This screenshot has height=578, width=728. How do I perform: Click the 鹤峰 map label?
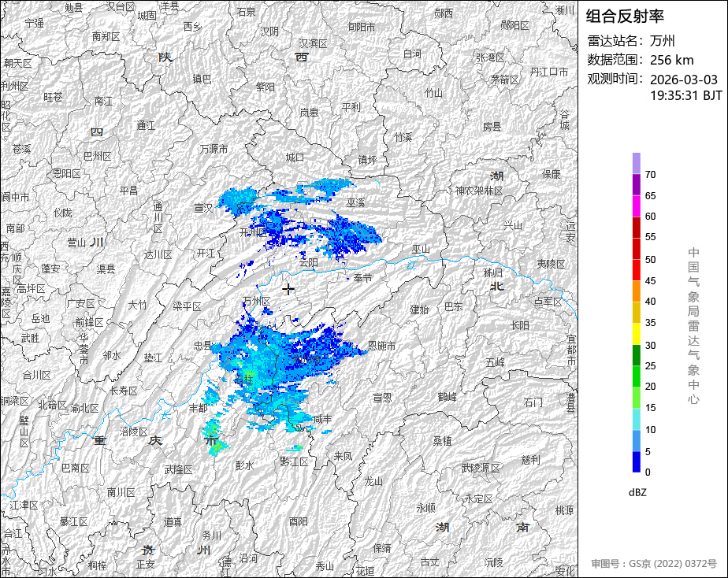[x=448, y=397]
